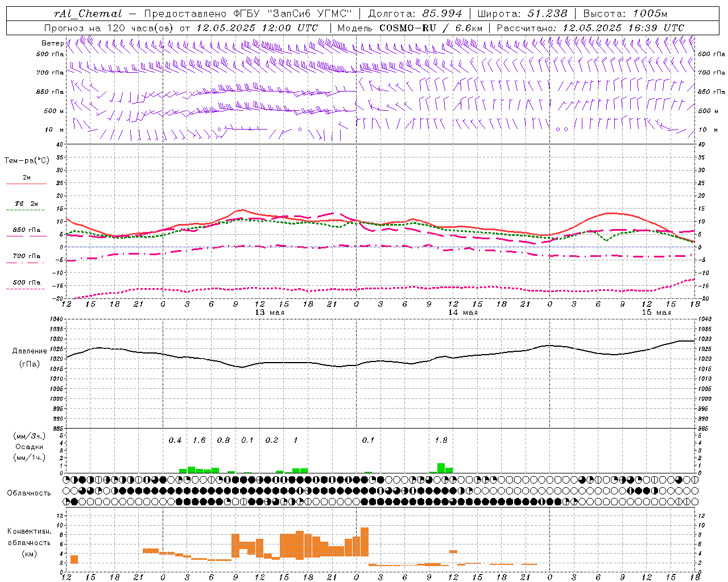Click the lone orange convective bar at far left
This screenshot has height=582, width=728.
(74, 559)
